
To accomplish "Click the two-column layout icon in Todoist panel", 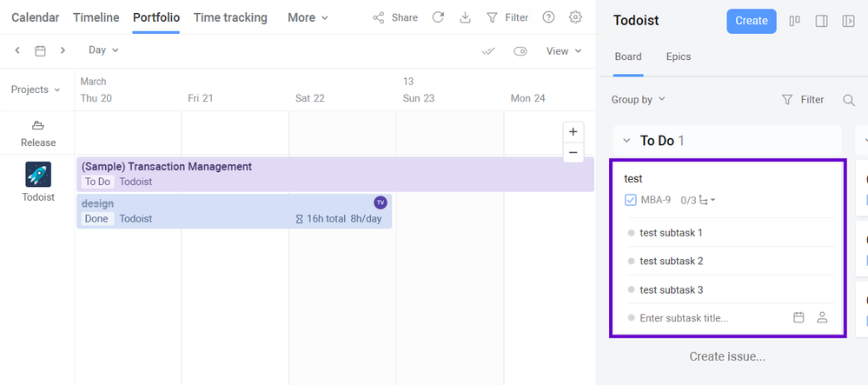I will point(794,21).
